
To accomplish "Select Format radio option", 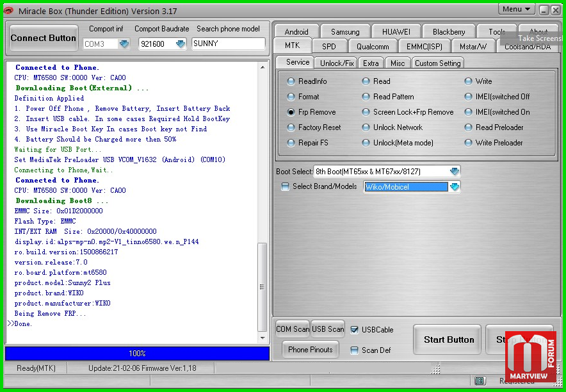I will pyautogui.click(x=291, y=97).
